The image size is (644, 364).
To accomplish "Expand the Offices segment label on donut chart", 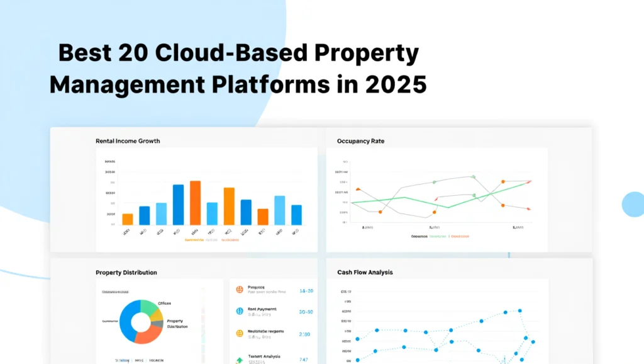I will 164,304.
